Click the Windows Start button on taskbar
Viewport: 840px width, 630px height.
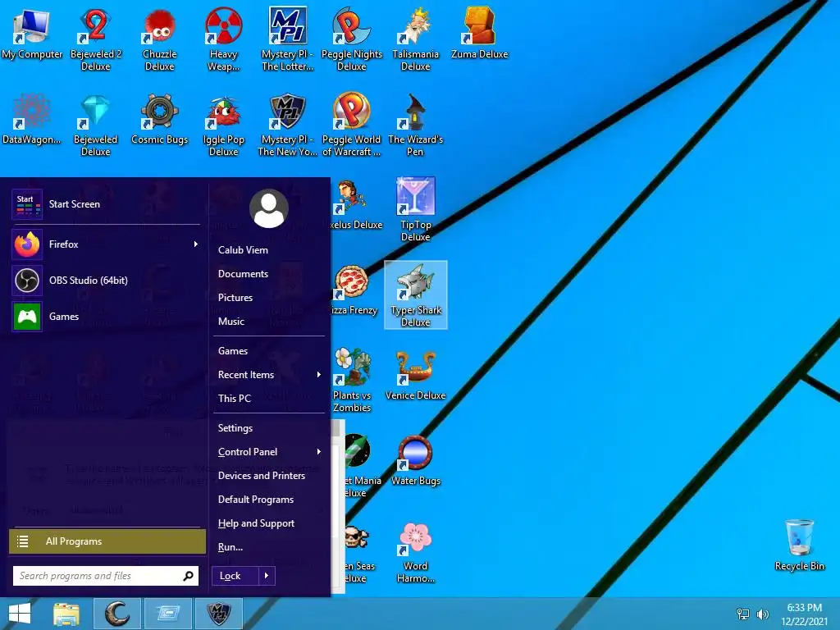[20, 614]
